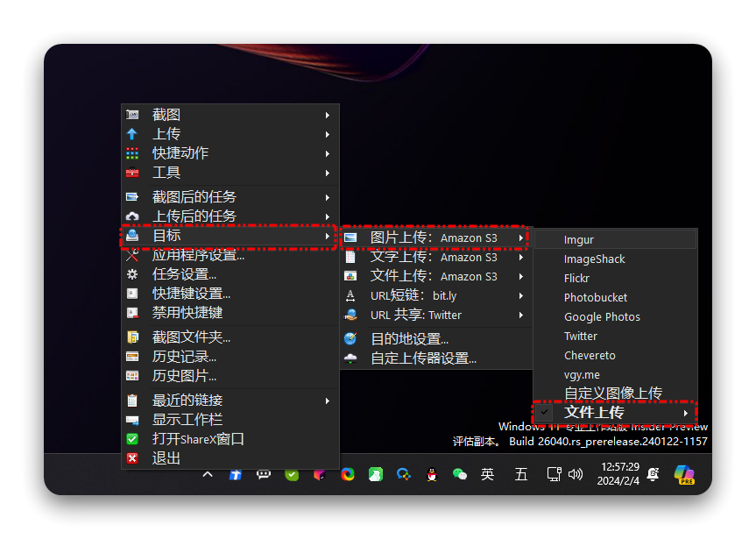This screenshot has width=756, height=539.
Task: Click the icon next to 目标
Action: click(132, 236)
